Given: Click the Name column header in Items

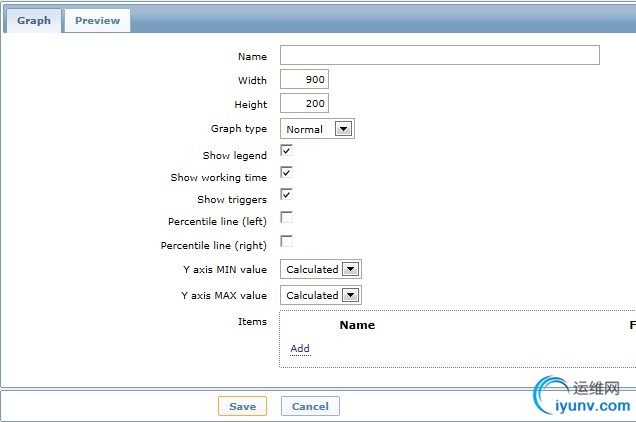Looking at the screenshot, I should point(357,325).
